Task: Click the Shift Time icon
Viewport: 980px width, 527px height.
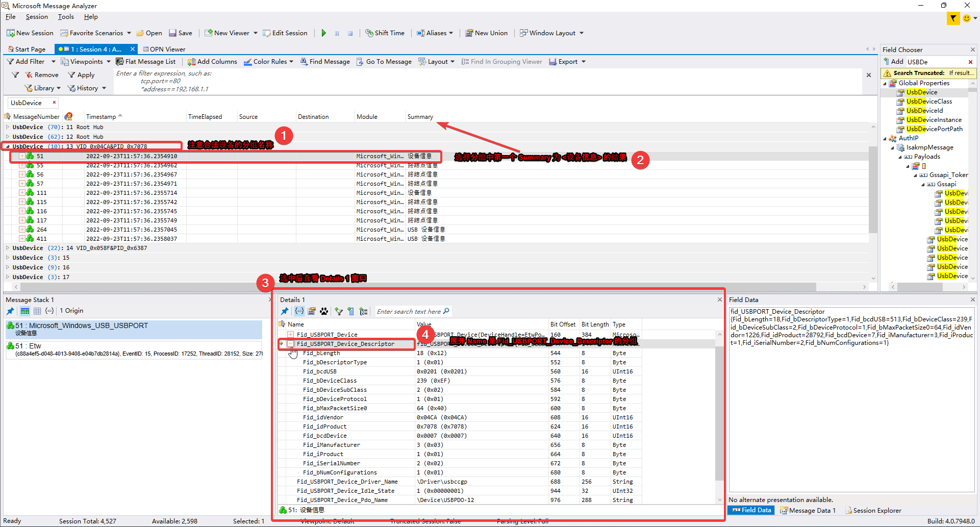Action: click(369, 33)
